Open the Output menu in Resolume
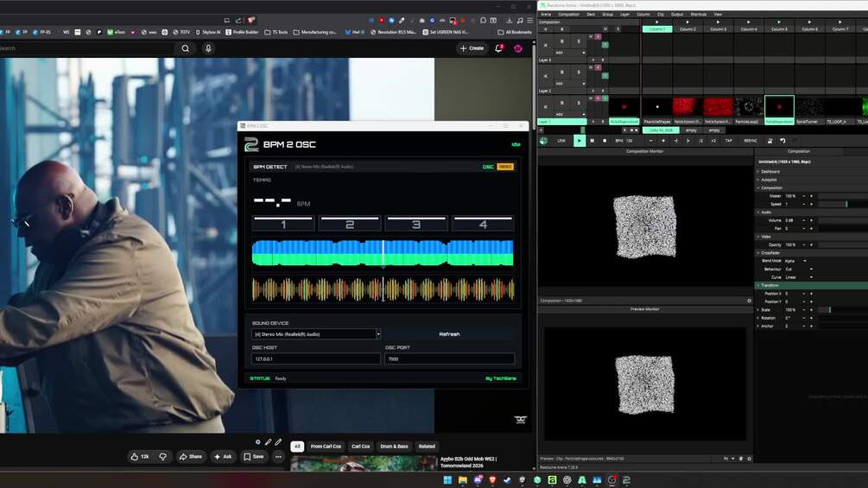The height and width of the screenshot is (488, 868). click(677, 15)
